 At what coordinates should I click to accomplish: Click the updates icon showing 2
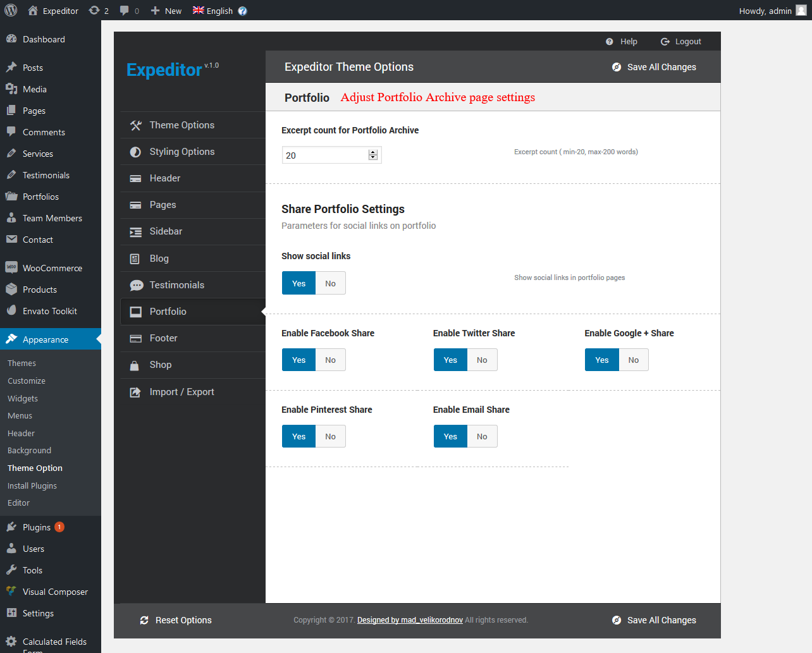[95, 10]
